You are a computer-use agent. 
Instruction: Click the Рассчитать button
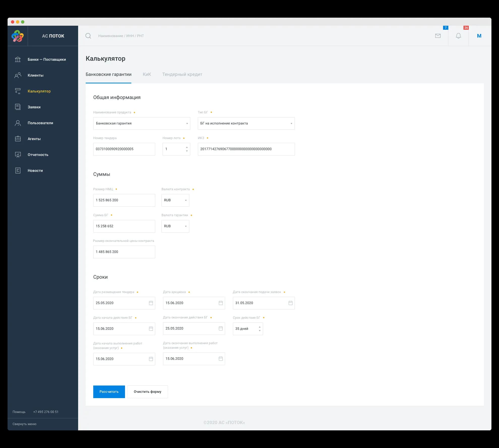(109, 392)
